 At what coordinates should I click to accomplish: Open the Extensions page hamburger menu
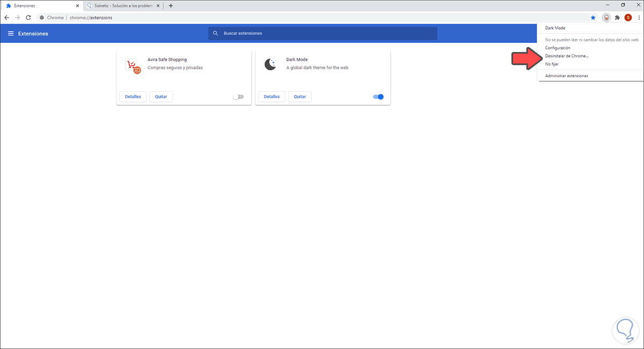[11, 33]
